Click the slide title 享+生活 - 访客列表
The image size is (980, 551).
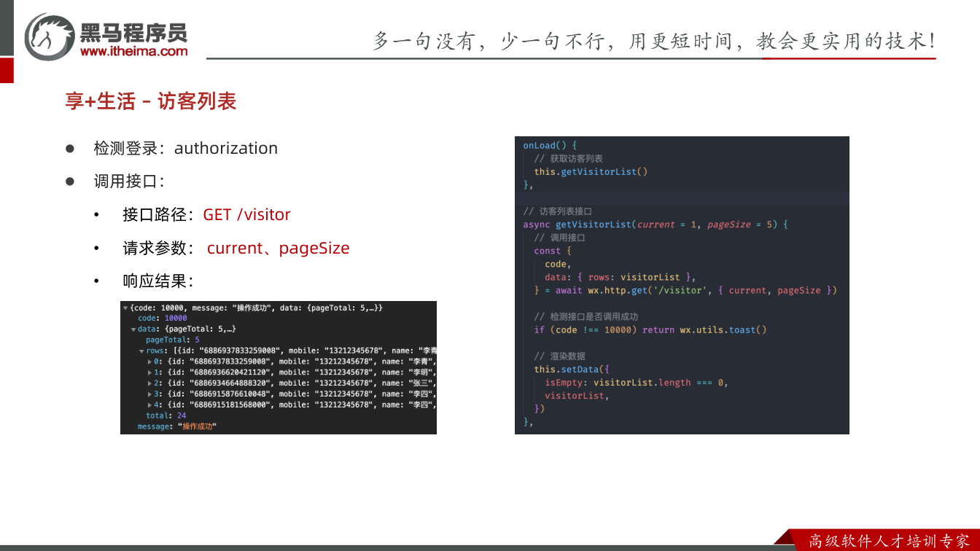[x=151, y=101]
